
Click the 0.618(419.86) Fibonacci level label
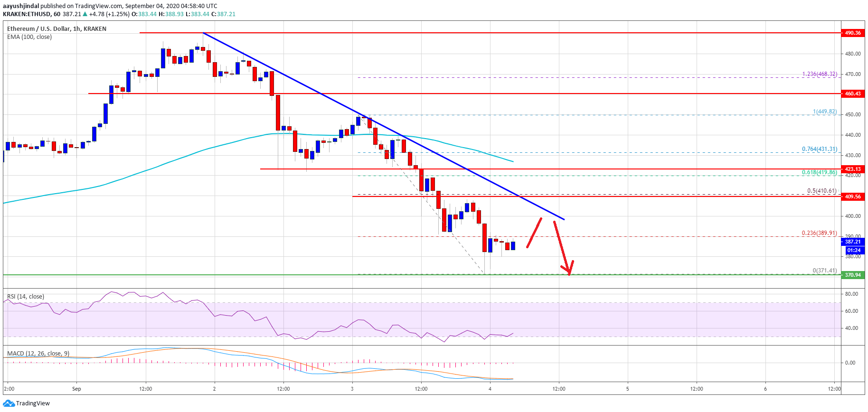click(820, 172)
